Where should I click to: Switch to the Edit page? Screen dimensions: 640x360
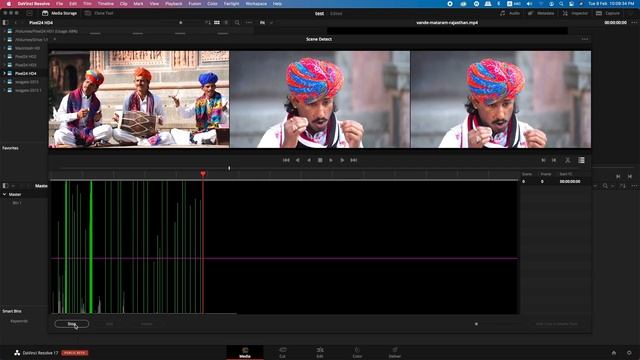coord(320,353)
